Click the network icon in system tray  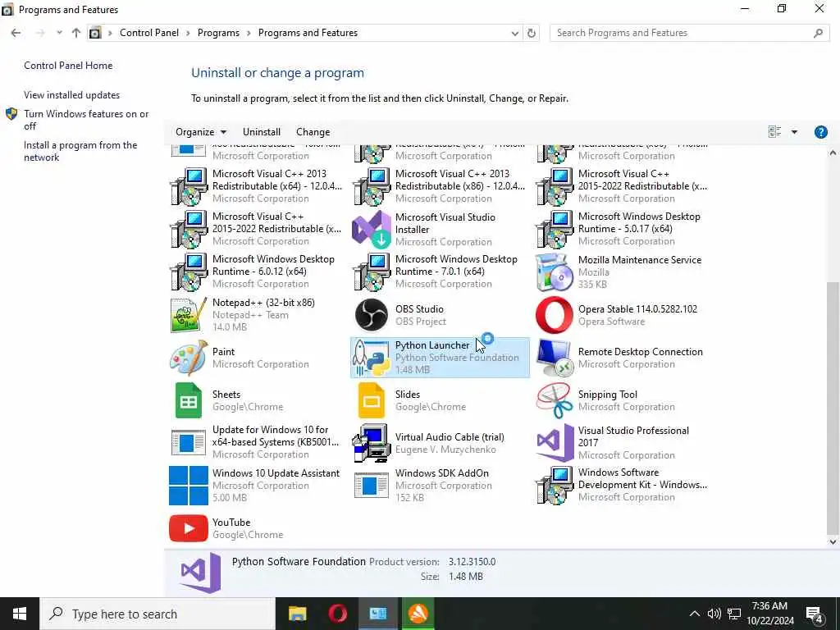(734, 614)
